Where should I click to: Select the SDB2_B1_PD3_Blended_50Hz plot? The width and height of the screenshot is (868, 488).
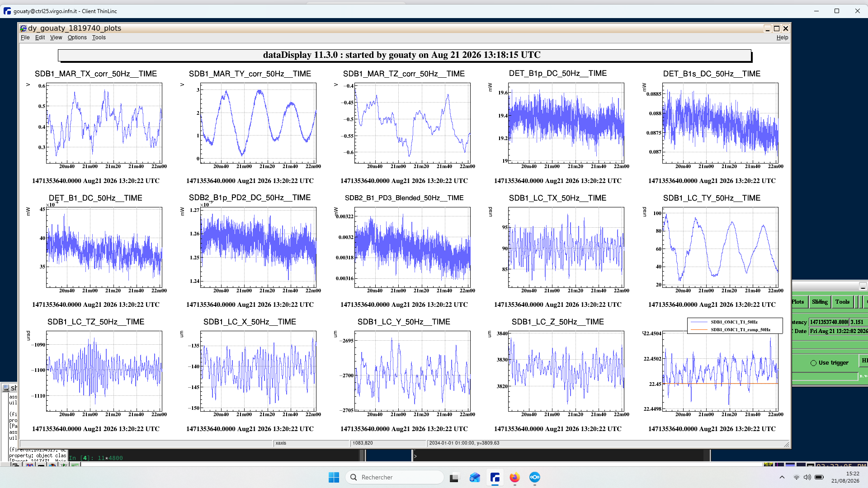coord(412,247)
